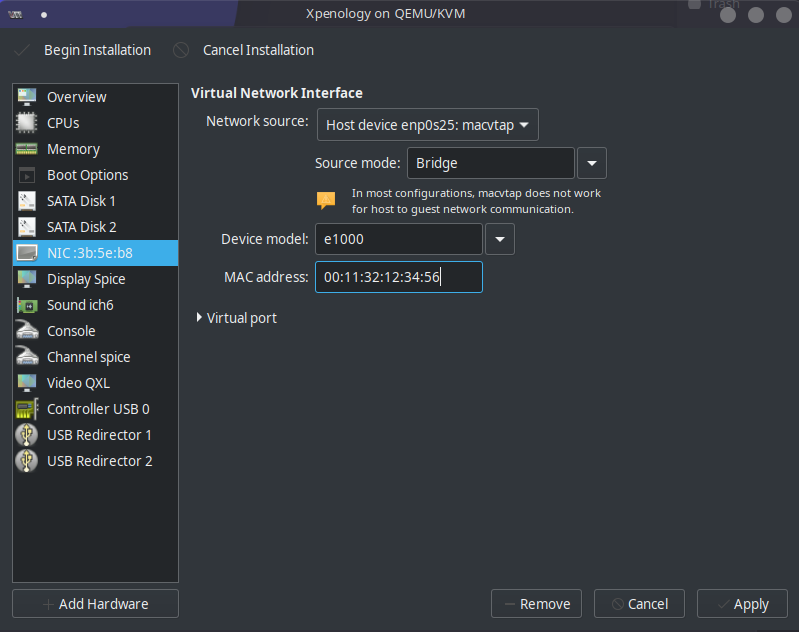This screenshot has width=799, height=632.
Task: Select Console entry in the list
Action: click(95, 331)
